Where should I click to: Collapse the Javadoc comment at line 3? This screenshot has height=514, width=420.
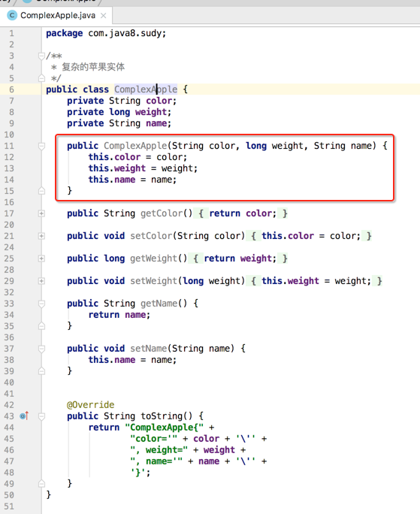click(x=41, y=56)
